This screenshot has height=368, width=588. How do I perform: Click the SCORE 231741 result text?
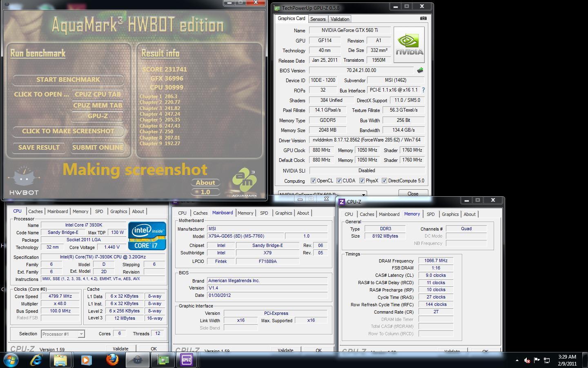pyautogui.click(x=164, y=70)
